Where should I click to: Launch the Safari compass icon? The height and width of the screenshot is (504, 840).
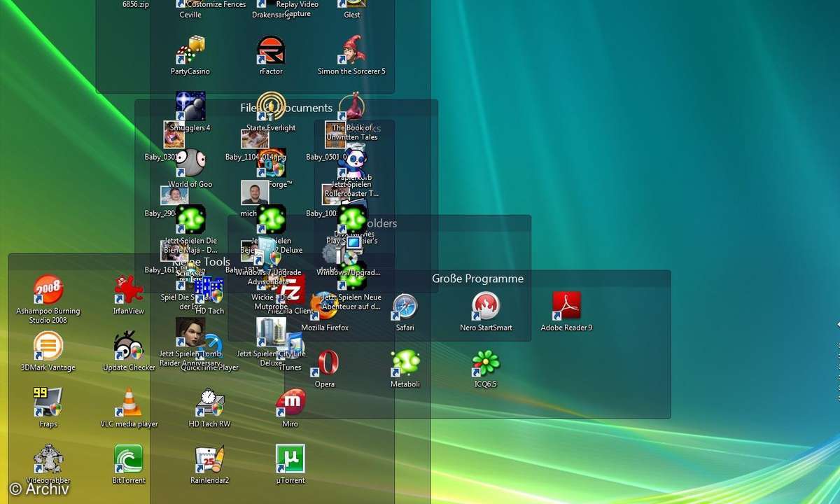pos(405,306)
